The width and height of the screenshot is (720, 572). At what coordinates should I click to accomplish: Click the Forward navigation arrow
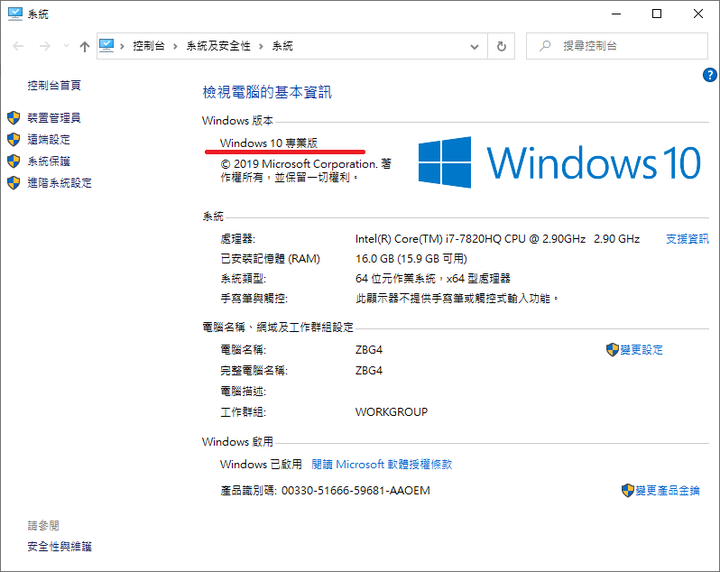[x=45, y=46]
